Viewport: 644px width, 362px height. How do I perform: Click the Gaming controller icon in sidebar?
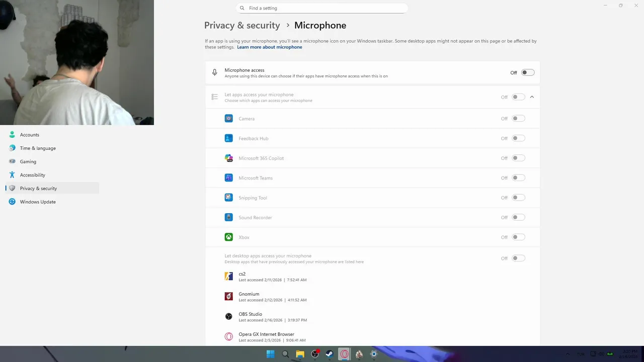click(x=12, y=161)
